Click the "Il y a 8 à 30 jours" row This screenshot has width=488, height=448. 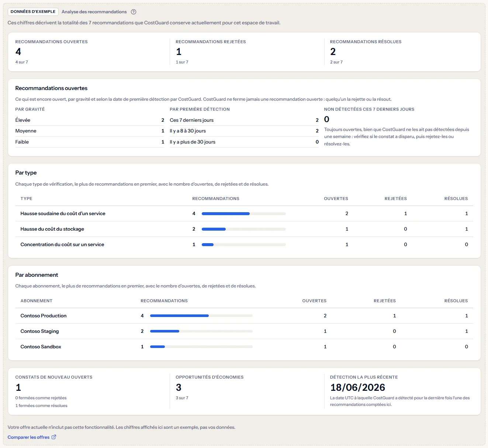pyautogui.click(x=244, y=131)
